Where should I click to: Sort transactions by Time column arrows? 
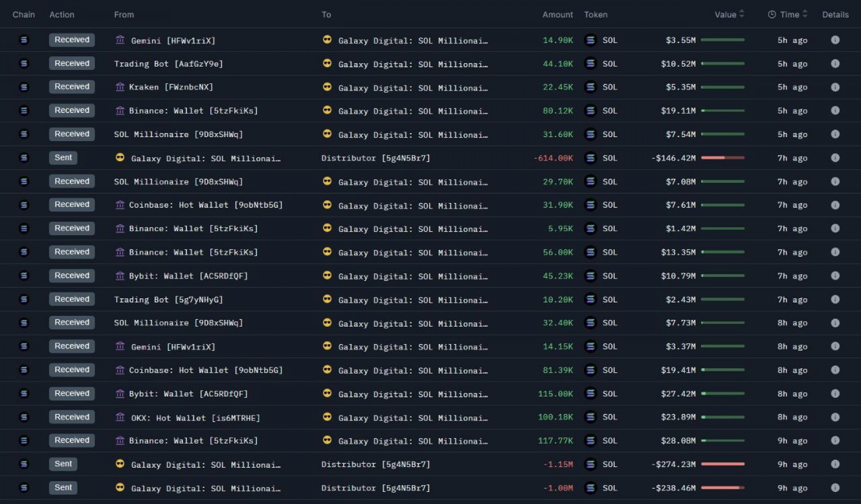click(x=805, y=14)
